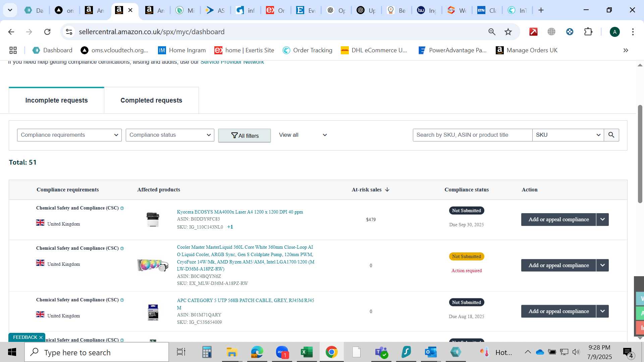Click All filters button
Image resolution: width=644 pixels, height=362 pixels.
(x=245, y=135)
